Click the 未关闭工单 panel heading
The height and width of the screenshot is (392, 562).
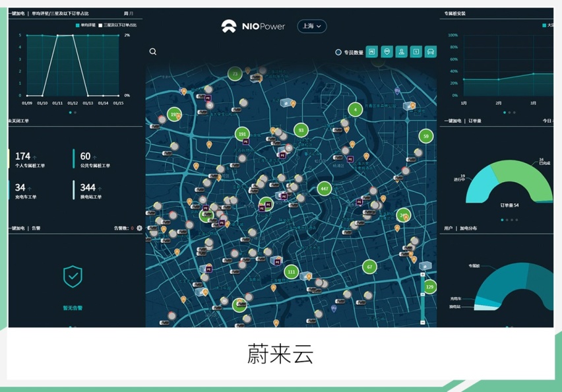(x=18, y=121)
